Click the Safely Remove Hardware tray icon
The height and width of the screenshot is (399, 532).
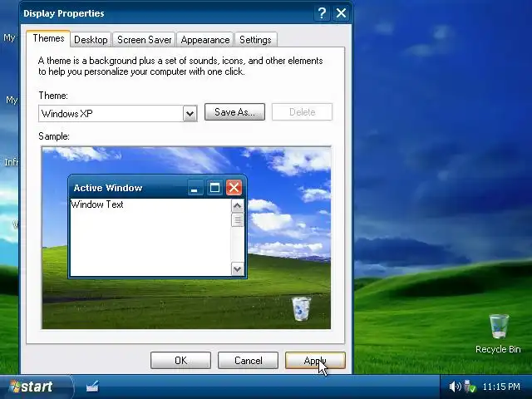point(470,387)
